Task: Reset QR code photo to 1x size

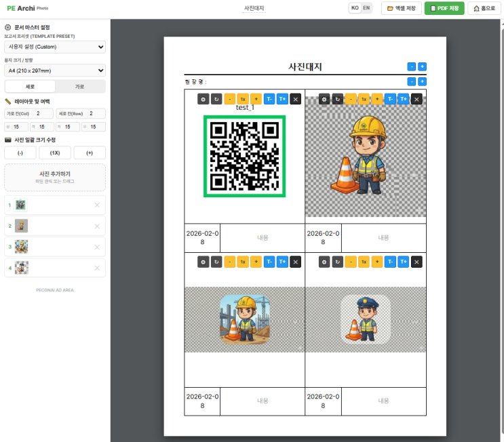Action: point(243,99)
